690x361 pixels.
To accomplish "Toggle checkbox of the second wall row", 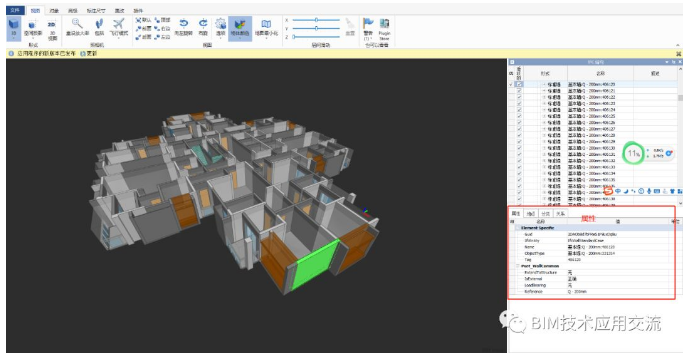I will click(x=520, y=91).
